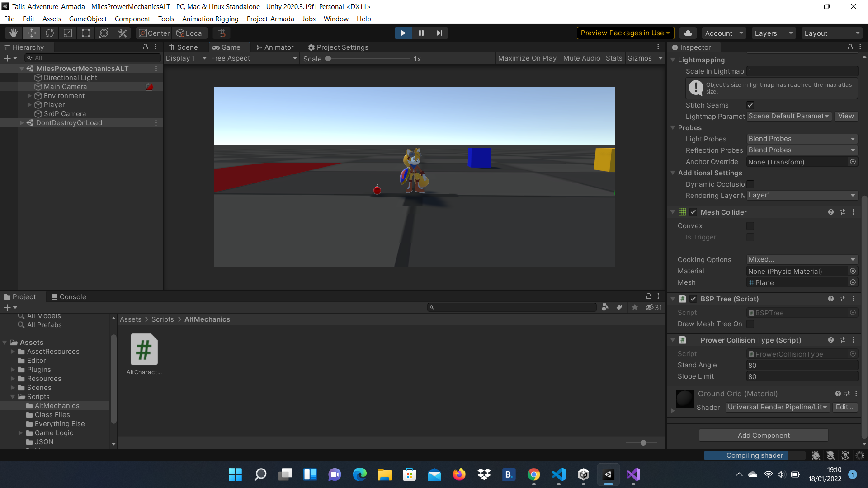
Task: Click View lightmap parameters button
Action: [x=845, y=116]
